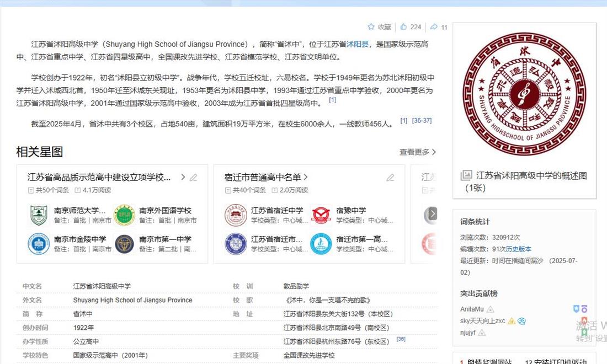This screenshot has width=607, height=364.
Task: Click the 相关星图 section heading
Action: (40, 152)
